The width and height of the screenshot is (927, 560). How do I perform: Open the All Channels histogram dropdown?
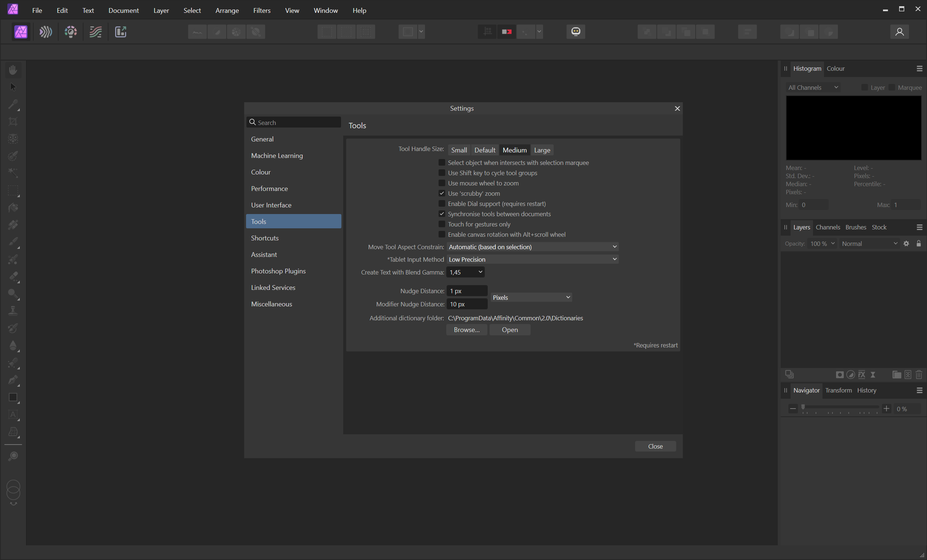pos(813,88)
